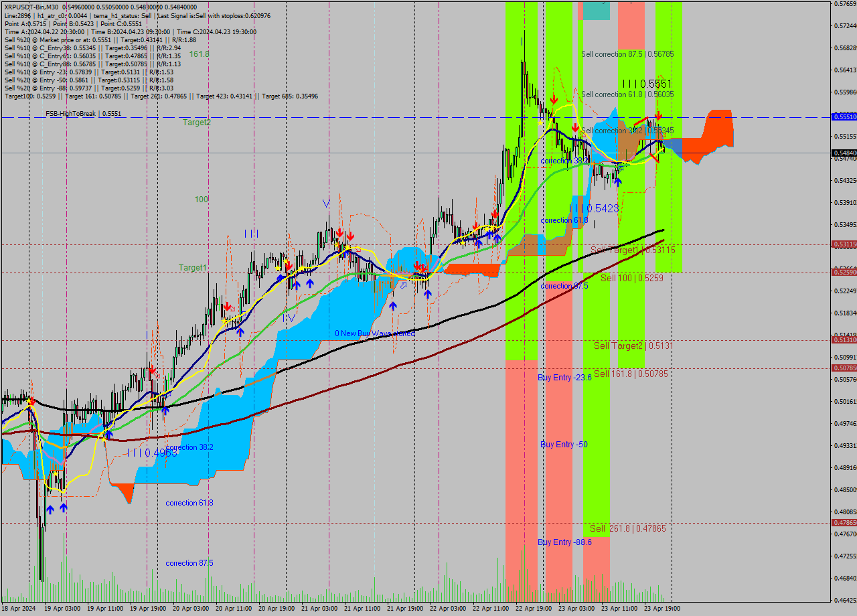The height and width of the screenshot is (616, 857).
Task: Click the 'Sell %10 @ C_Entry61' line
Action: (92, 56)
